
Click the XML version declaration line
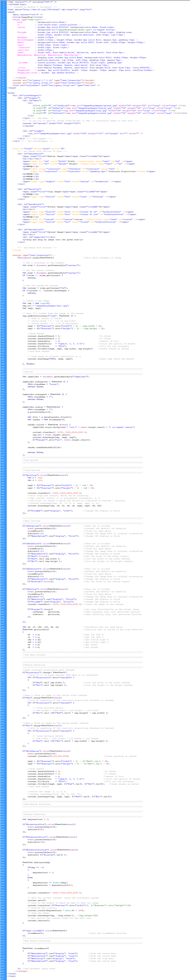coord(32,2)
